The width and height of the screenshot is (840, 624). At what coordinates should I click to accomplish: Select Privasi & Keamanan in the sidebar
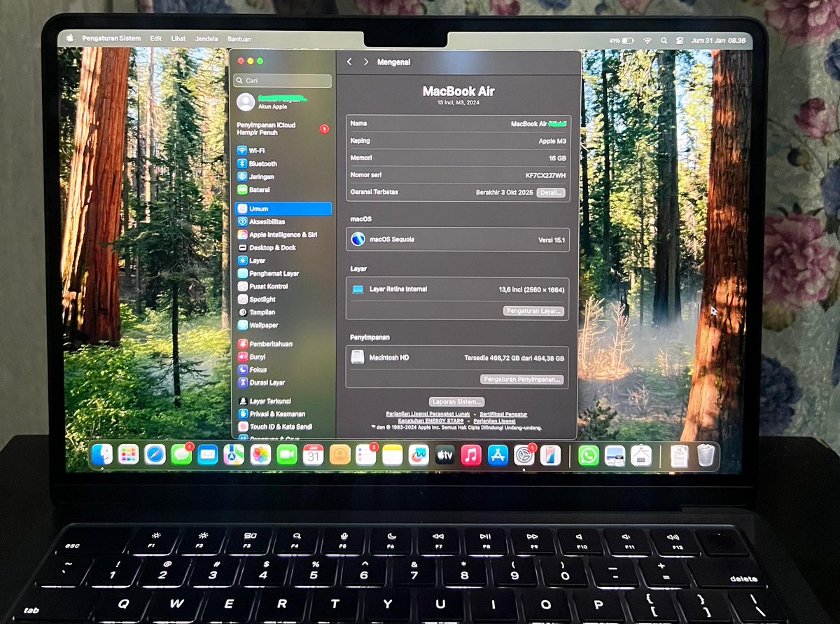283,414
